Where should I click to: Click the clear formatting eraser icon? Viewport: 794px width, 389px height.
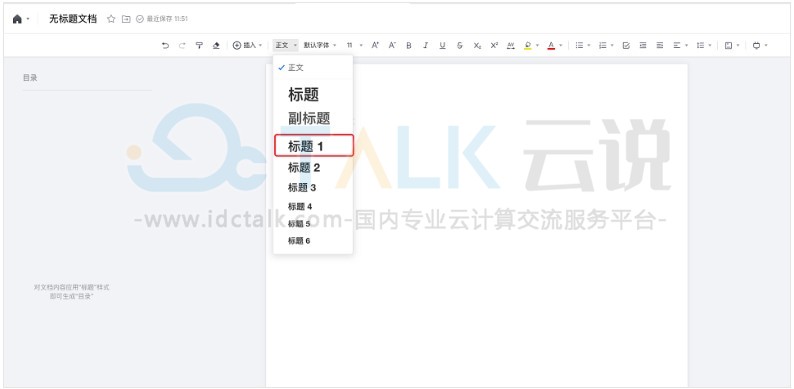tap(216, 46)
